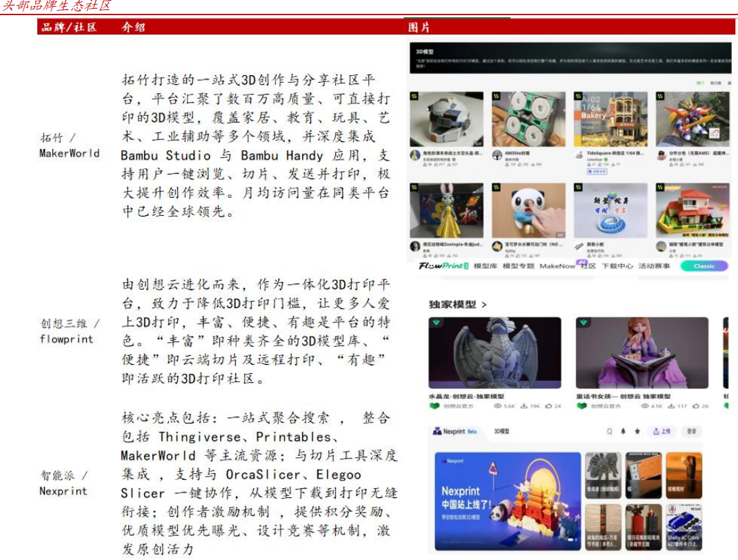Click the green badge on helmet thumbnail

pos(414,96)
